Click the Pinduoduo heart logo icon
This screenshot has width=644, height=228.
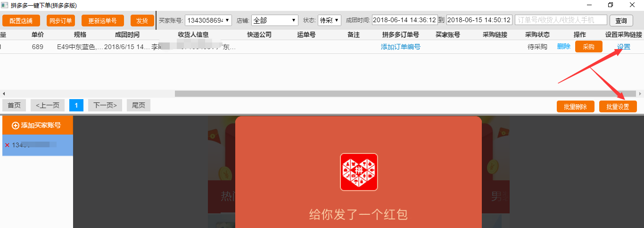click(x=359, y=172)
